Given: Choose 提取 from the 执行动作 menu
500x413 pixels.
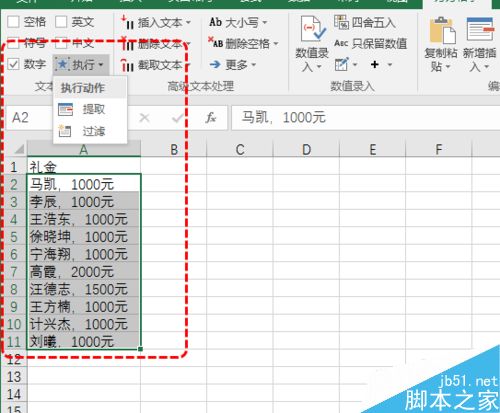Looking at the screenshot, I should click(x=90, y=109).
